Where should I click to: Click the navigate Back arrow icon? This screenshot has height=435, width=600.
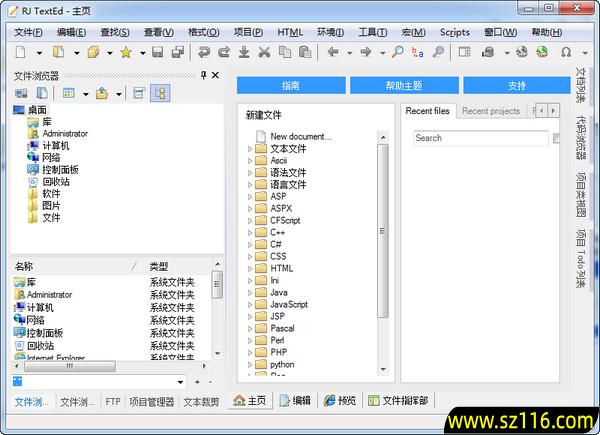[333, 52]
